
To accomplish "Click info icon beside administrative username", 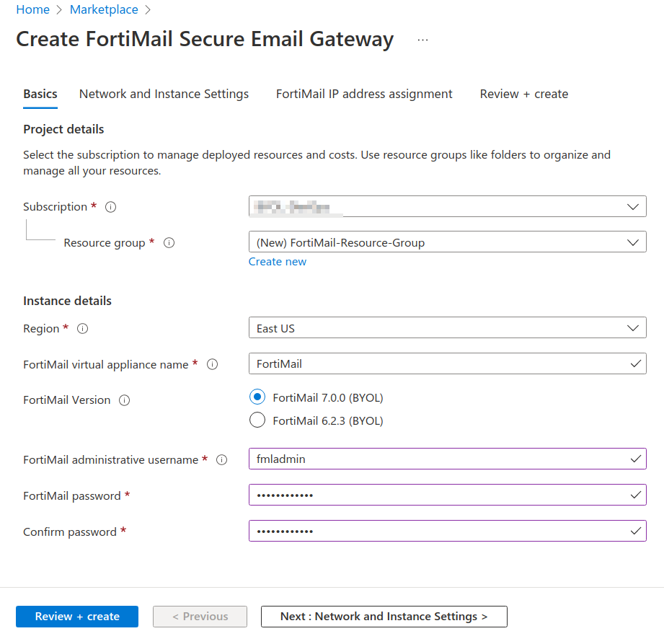I will point(222,460).
